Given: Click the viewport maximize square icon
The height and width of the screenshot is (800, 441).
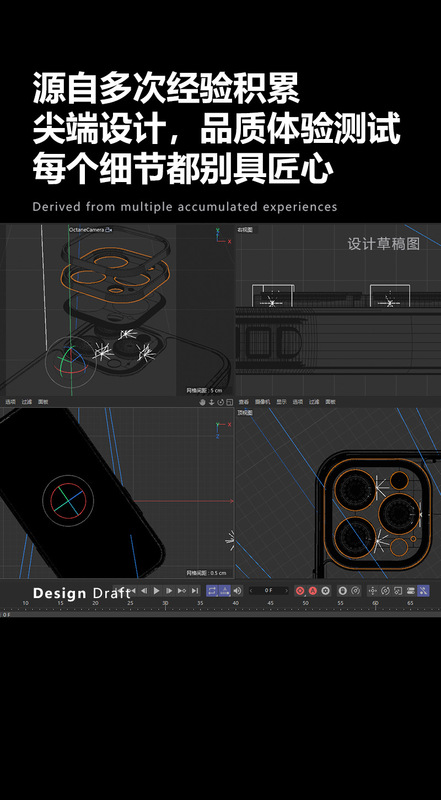Looking at the screenshot, I should pyautogui.click(x=230, y=402).
